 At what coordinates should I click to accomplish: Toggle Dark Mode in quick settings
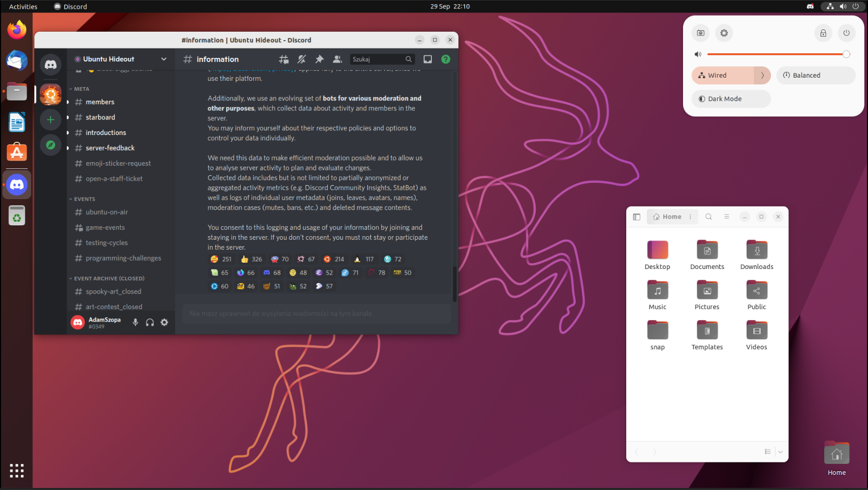[730, 99]
